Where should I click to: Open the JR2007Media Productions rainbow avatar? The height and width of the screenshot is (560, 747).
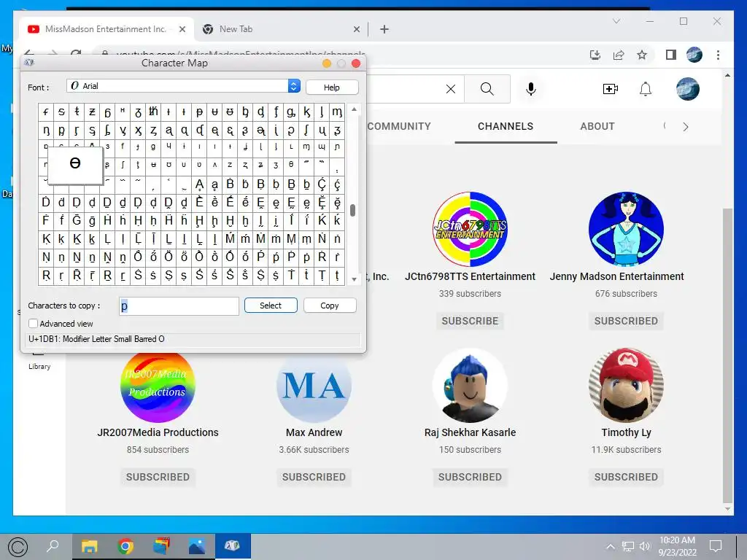158,387
